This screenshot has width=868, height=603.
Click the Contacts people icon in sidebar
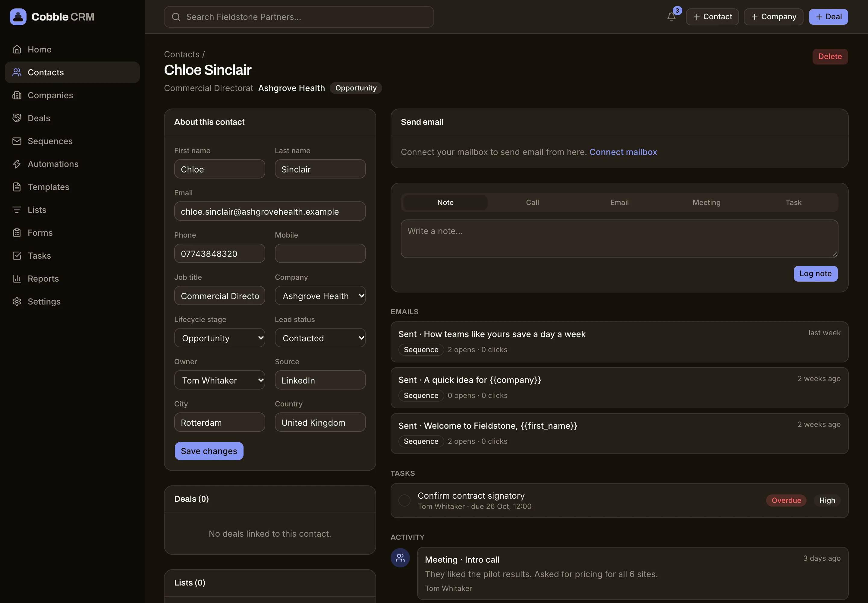[x=17, y=72]
